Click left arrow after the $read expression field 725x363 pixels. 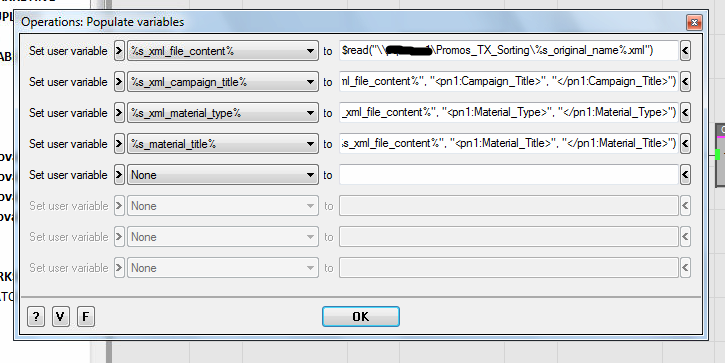pyautogui.click(x=685, y=51)
